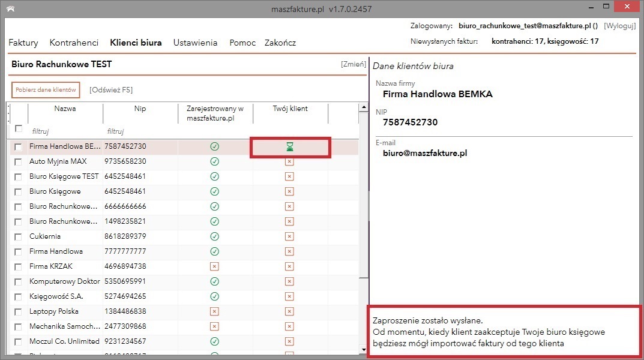Screen dimensions: 644x360
Task: Click the column chooser dots in grid header corner
Action: point(8,115)
